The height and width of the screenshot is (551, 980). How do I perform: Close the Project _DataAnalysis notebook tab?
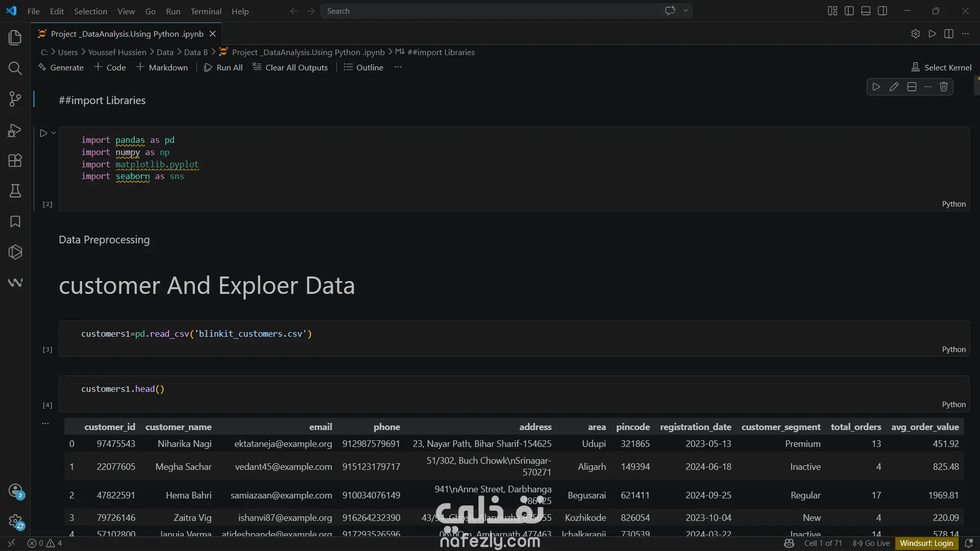(213, 34)
